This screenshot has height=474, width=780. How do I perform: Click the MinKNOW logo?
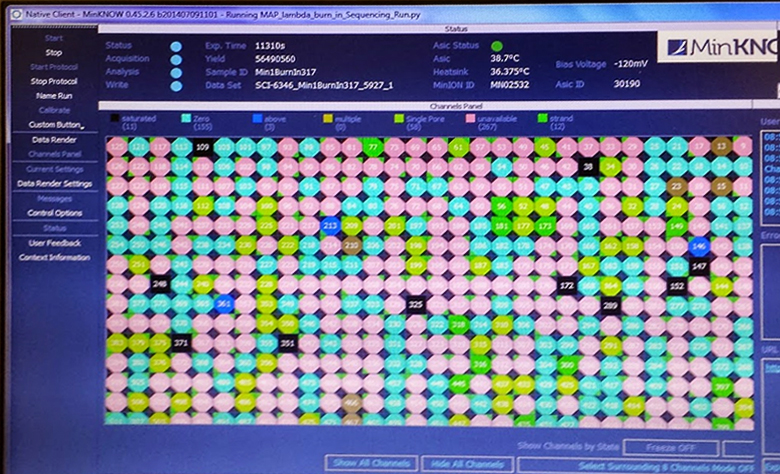[x=718, y=47]
